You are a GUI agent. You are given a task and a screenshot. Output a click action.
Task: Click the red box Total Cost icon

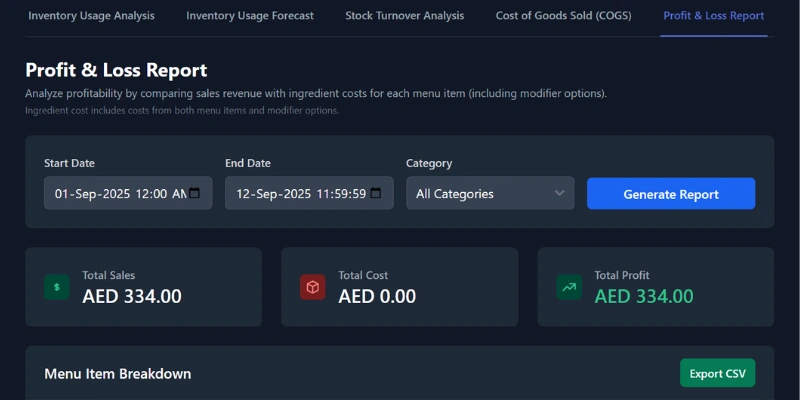313,287
